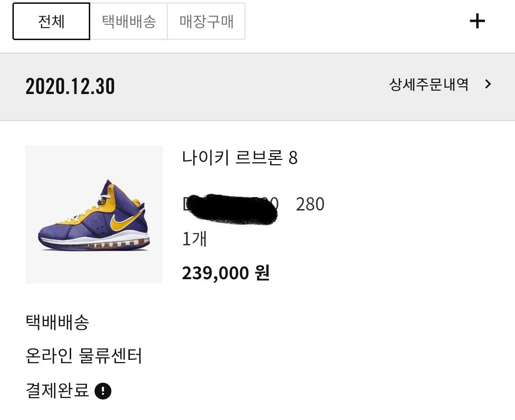
Task: Tap the size 280 text
Action: (310, 204)
